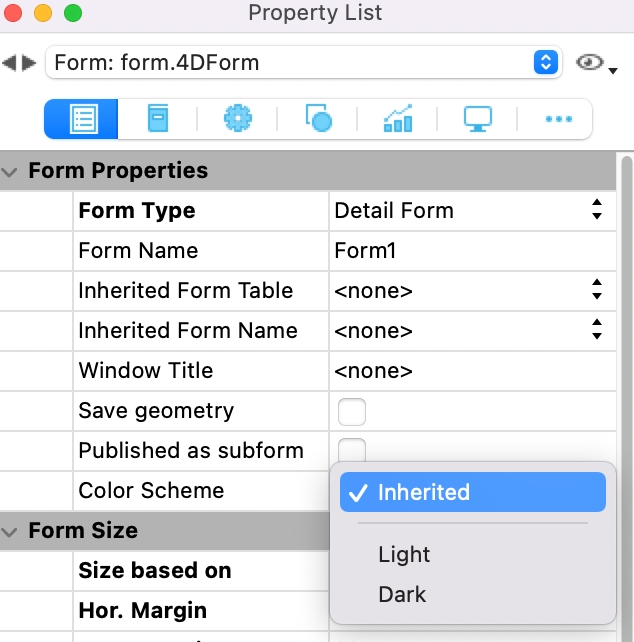Select the properties list tab icon
Viewport: 634px width, 642px height.
point(82,119)
